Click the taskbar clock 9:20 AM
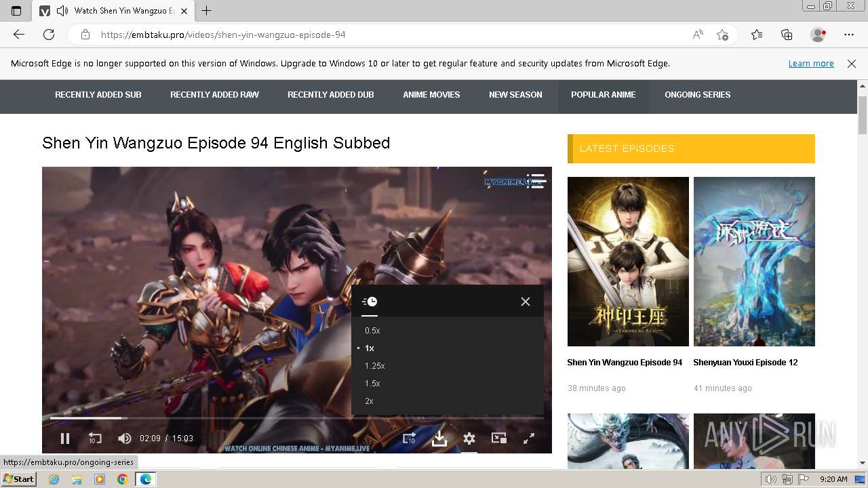The width and height of the screenshot is (868, 488). pos(834,479)
